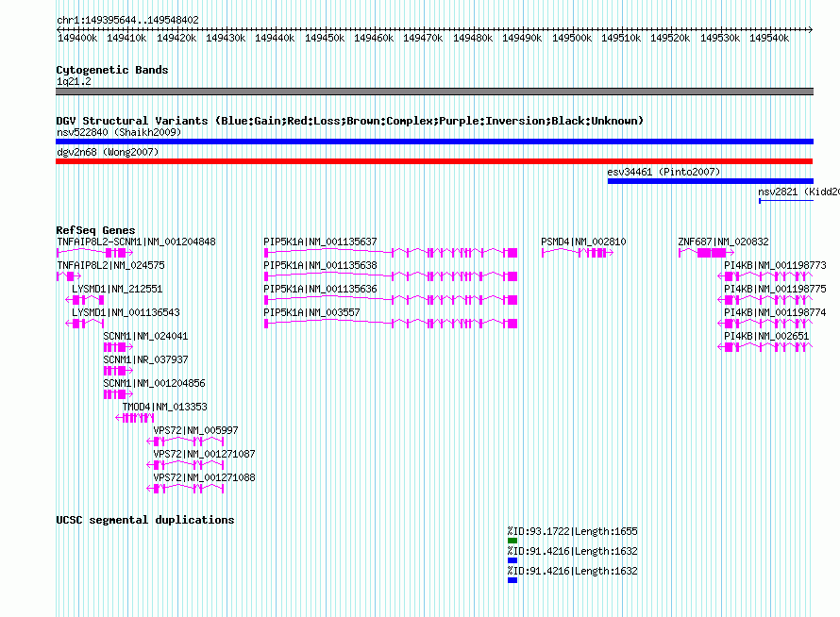Open PI4KB|NM_001198775 transcript label

(775, 289)
